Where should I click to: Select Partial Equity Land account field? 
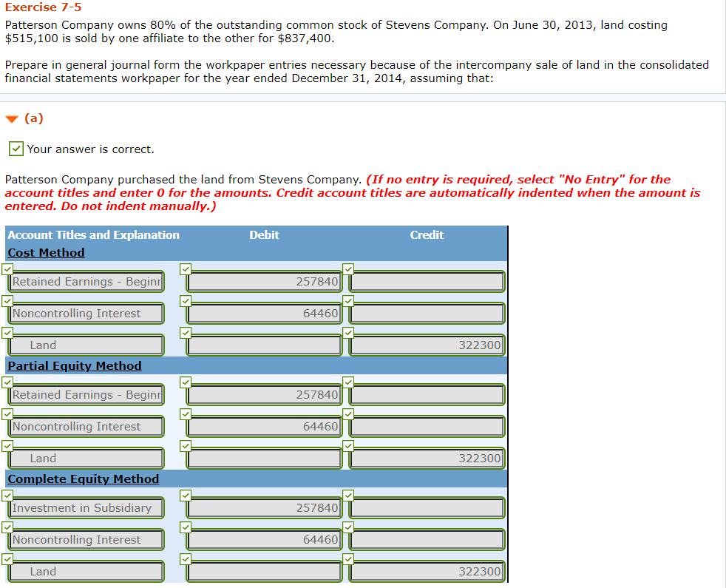(86, 459)
